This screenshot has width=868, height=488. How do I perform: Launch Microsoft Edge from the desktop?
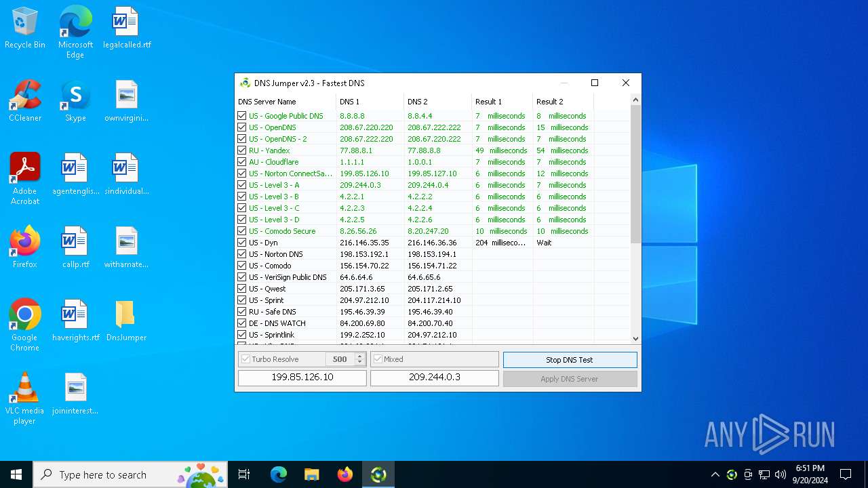(x=75, y=32)
